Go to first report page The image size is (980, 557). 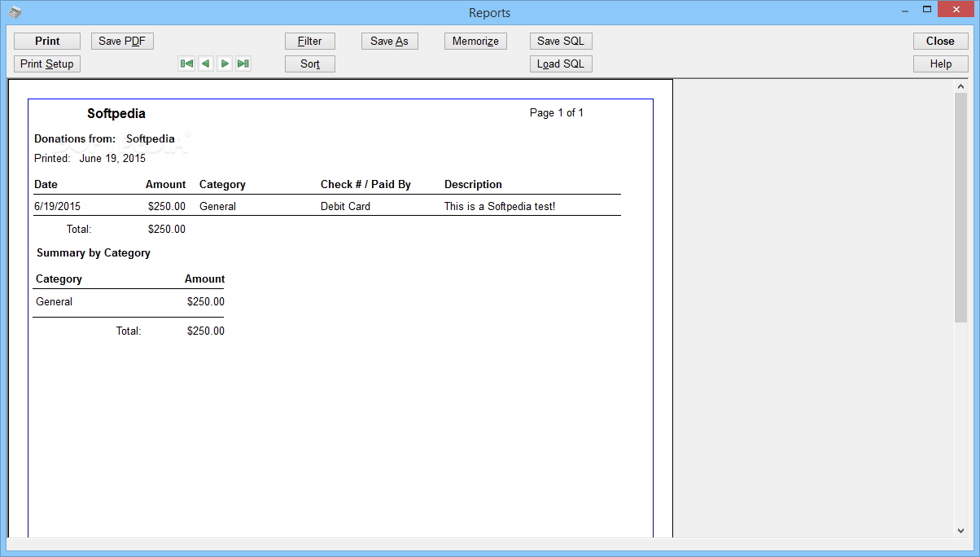(186, 64)
